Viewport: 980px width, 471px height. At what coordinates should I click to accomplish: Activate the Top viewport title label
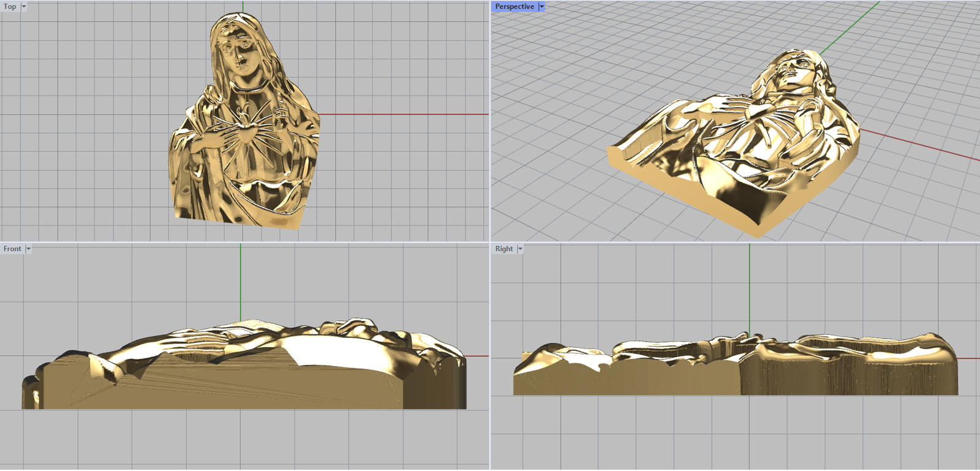tap(10, 7)
